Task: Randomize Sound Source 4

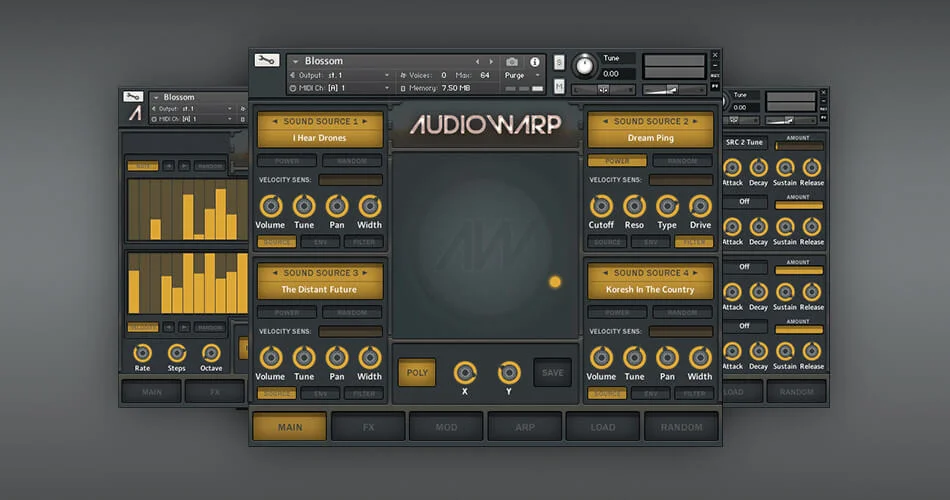Action: (682, 313)
